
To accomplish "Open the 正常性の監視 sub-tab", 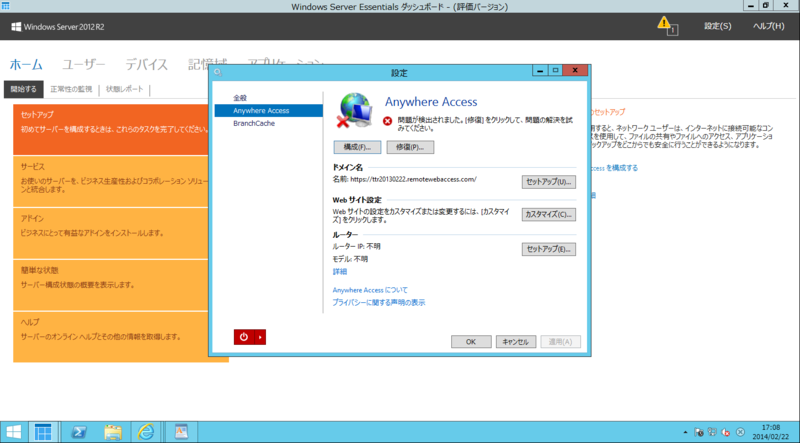I will coord(71,89).
